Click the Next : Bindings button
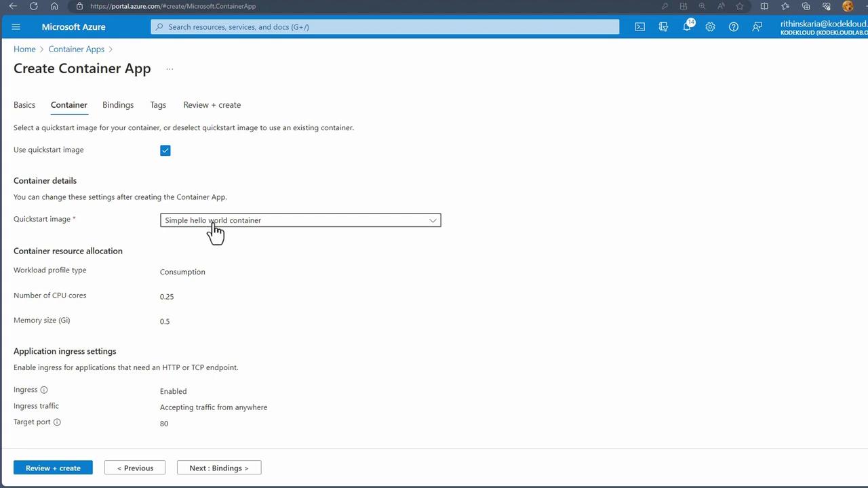Screen dimensions: 868x488 click(219, 468)
